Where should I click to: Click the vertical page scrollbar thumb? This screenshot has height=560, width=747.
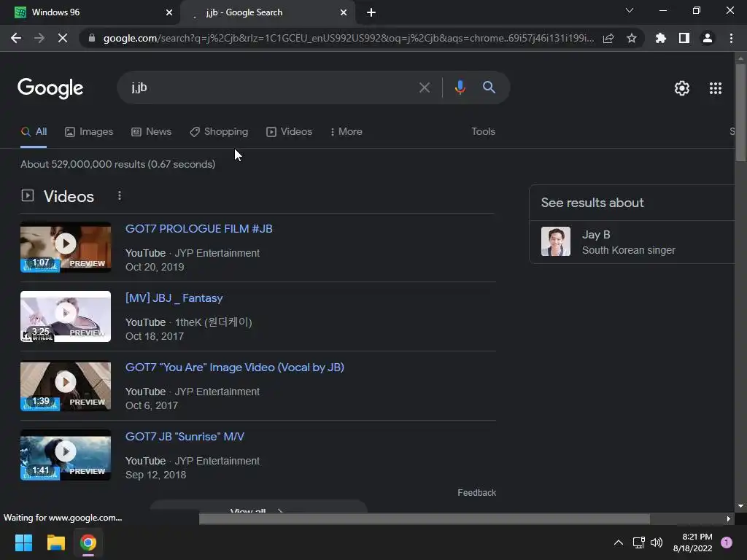[740, 112]
